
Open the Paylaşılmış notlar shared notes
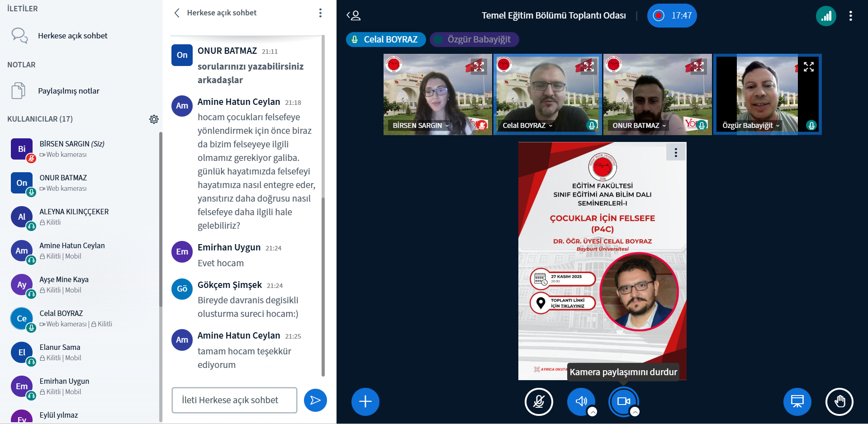(69, 91)
